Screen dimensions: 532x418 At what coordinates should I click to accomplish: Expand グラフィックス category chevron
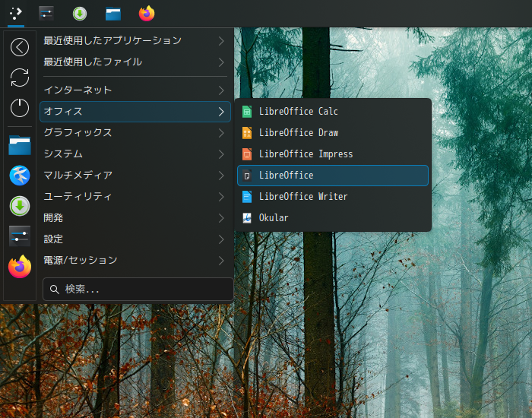click(221, 133)
